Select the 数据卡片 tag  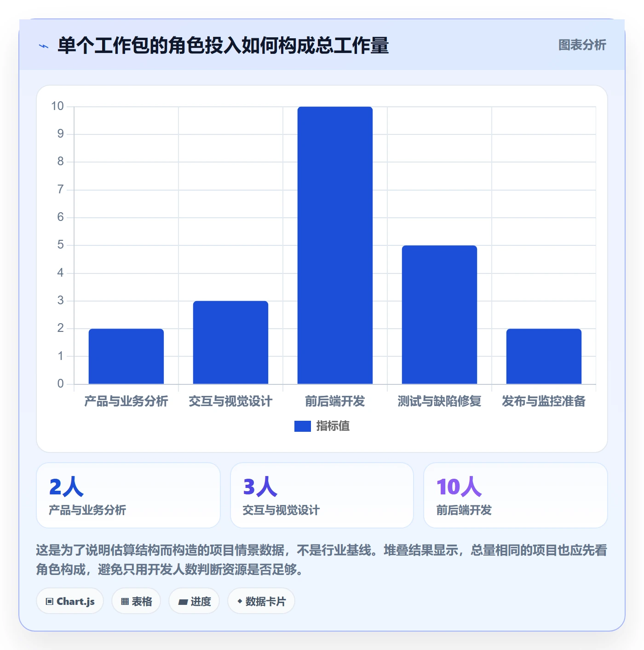coord(261,601)
